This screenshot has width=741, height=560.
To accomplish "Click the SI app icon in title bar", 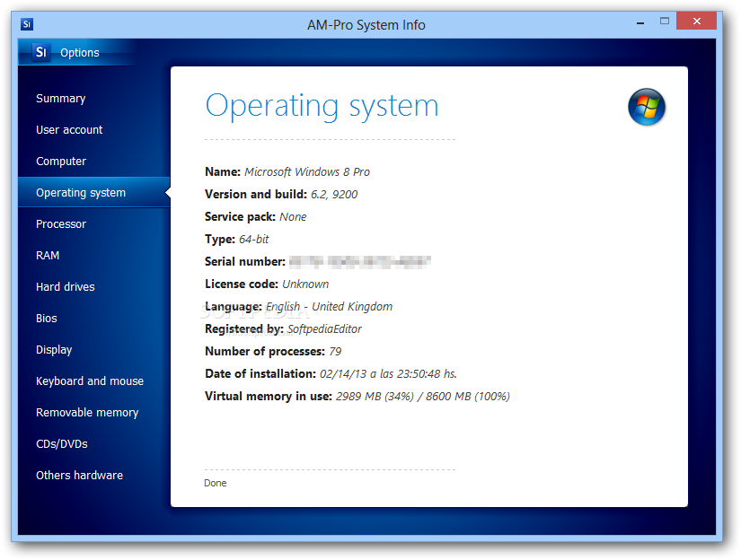I will point(27,24).
